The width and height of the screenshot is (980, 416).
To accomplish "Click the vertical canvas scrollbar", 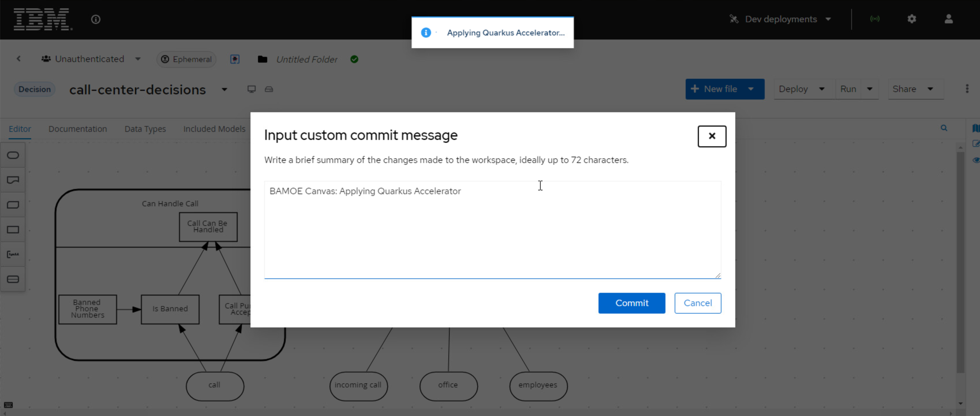I will [960, 262].
